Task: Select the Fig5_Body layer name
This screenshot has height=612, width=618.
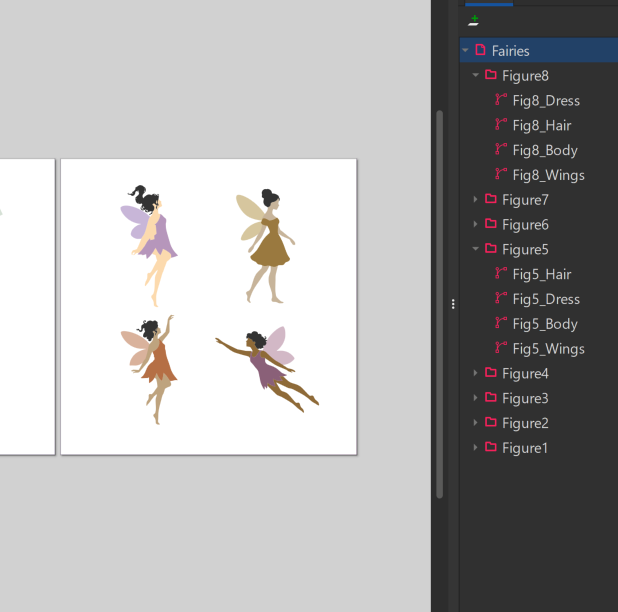Action: click(545, 324)
